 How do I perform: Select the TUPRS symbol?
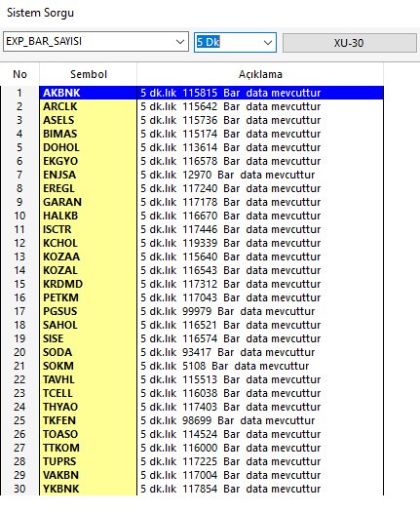click(59, 461)
